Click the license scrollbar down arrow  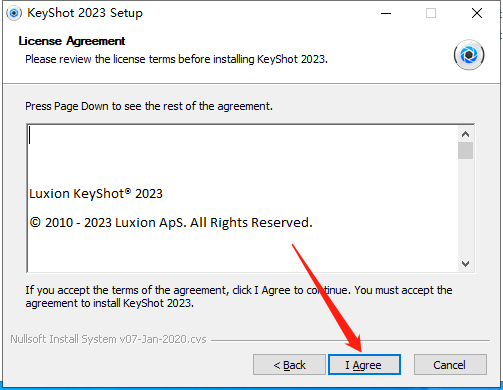(x=465, y=264)
